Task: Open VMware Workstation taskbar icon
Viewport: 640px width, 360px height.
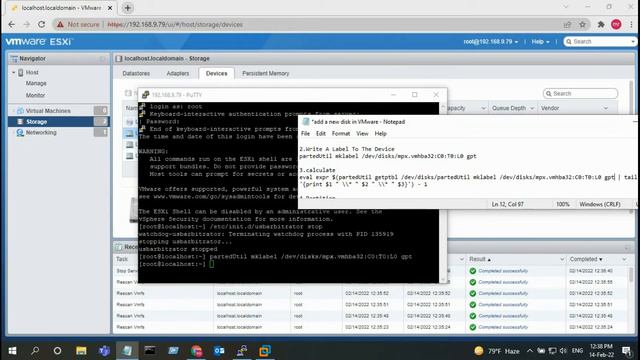Action: pos(265,351)
